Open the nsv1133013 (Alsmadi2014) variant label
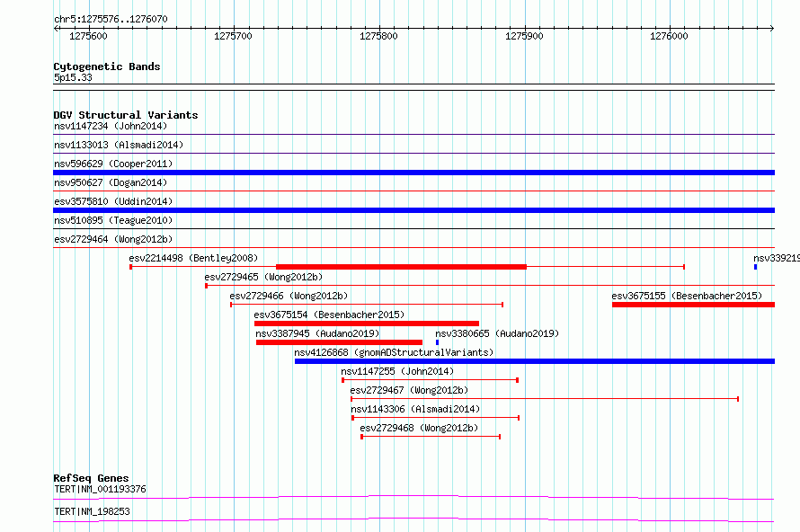Screen dimensions: 800x532 pyautogui.click(x=119, y=145)
